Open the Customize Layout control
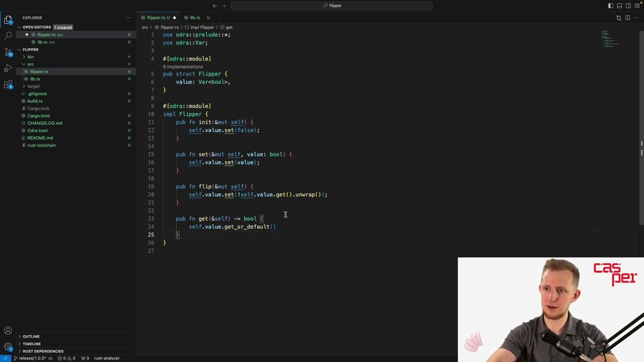This screenshot has height=362, width=644. click(637, 6)
